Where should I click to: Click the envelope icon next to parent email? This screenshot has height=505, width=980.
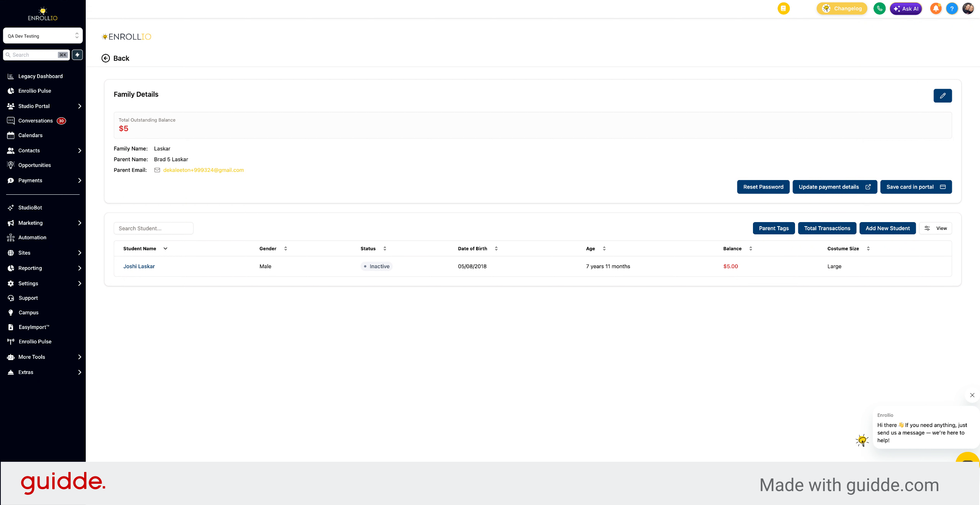click(157, 170)
